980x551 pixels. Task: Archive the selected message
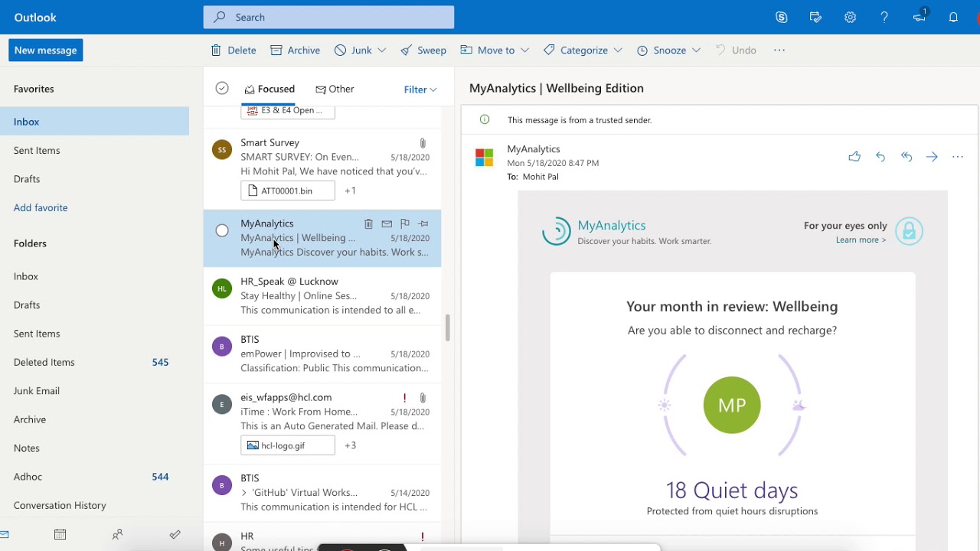coord(296,50)
